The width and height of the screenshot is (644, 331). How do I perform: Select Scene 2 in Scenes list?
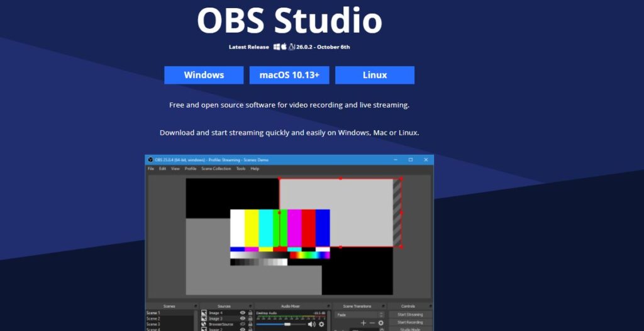pos(170,318)
